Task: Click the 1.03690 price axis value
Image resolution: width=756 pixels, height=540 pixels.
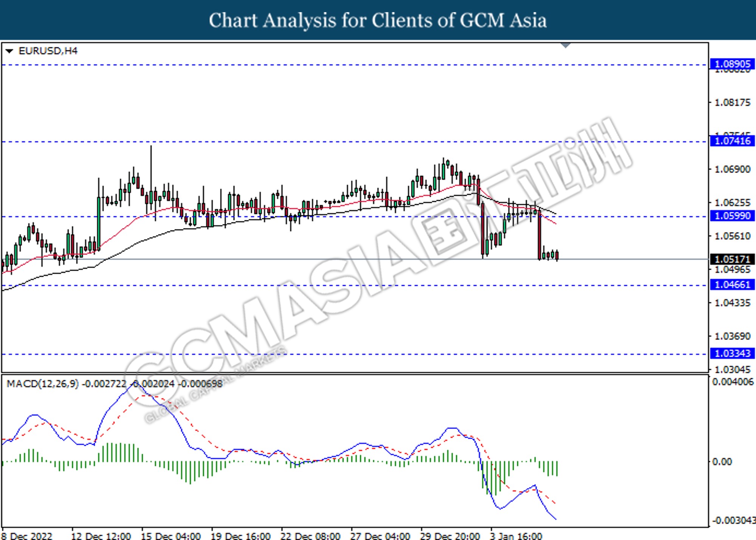Action: pyautogui.click(x=733, y=336)
